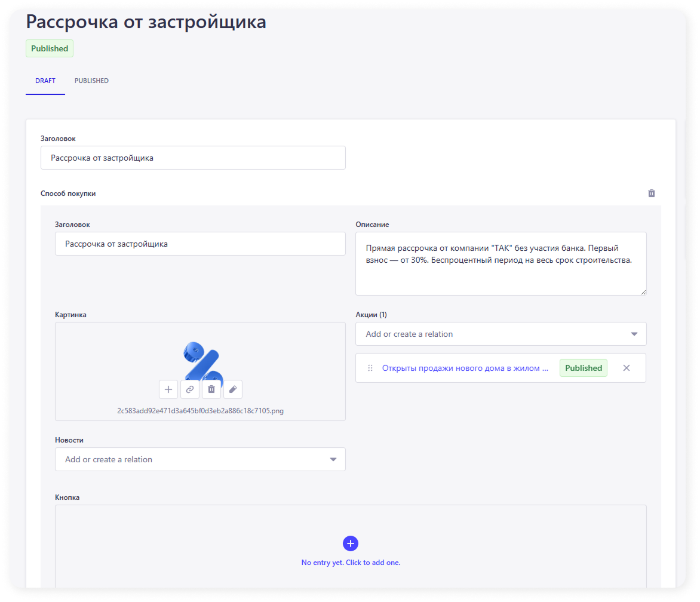Switch to the Published tab

(91, 81)
